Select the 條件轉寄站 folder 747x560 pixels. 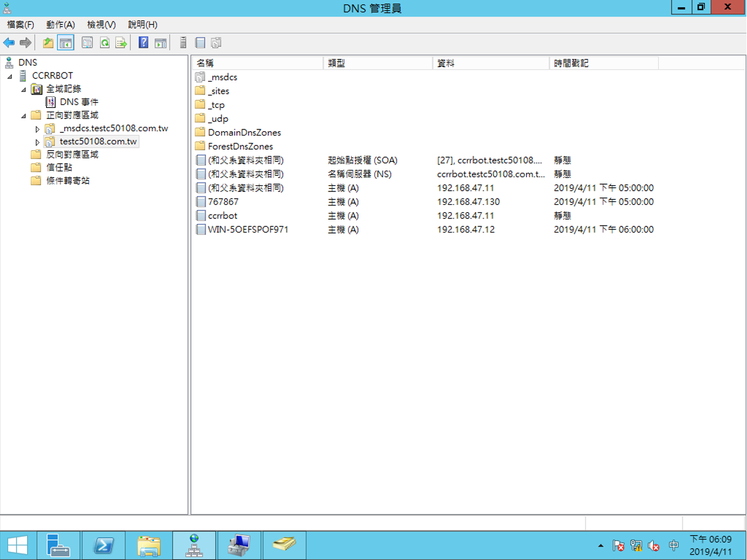click(x=68, y=180)
